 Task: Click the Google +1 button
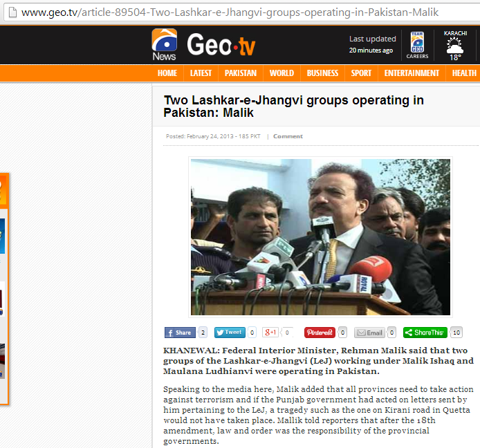pos(270,333)
